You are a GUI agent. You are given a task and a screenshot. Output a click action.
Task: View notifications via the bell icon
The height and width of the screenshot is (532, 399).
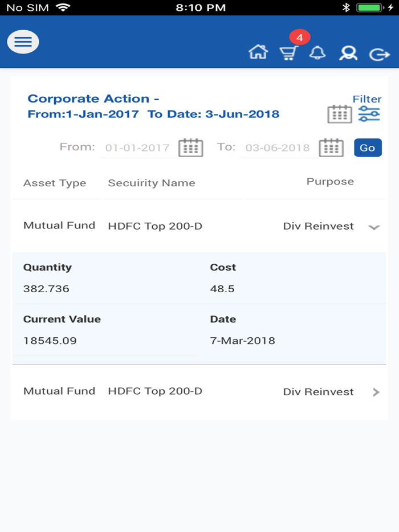pos(318,53)
